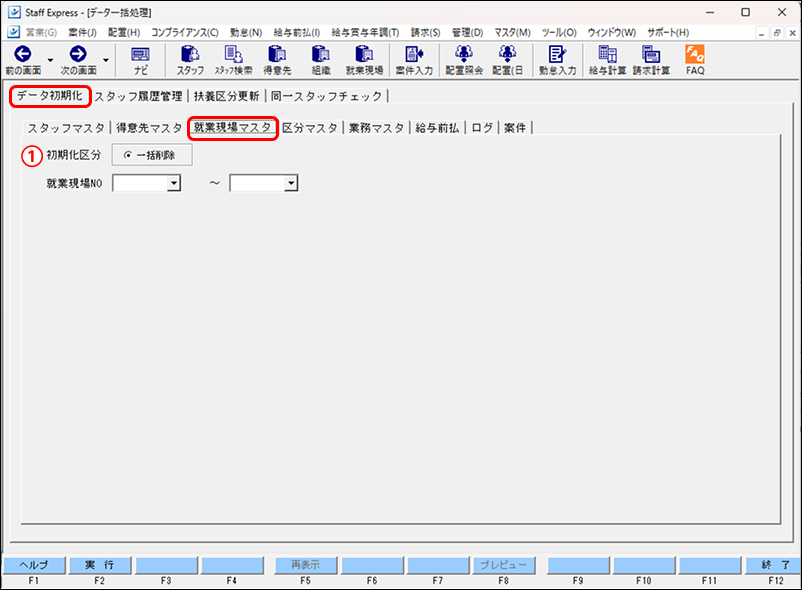This screenshot has height=590, width=802.
Task: Open the first 就業現場NO dropdown
Action: [x=172, y=183]
